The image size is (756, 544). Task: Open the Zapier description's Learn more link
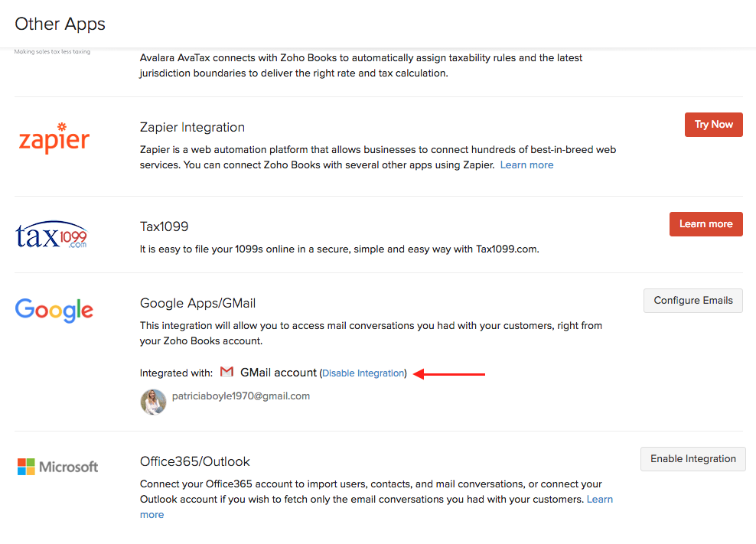526,165
